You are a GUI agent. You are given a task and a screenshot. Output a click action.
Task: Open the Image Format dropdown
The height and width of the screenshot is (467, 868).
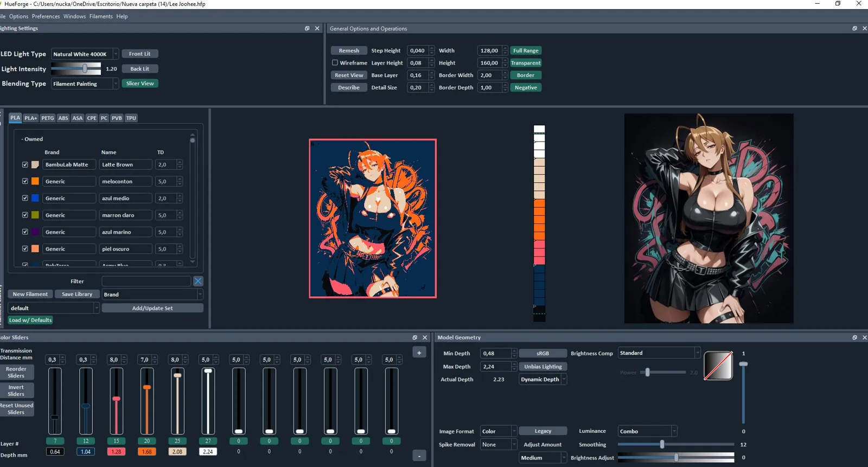pos(499,431)
